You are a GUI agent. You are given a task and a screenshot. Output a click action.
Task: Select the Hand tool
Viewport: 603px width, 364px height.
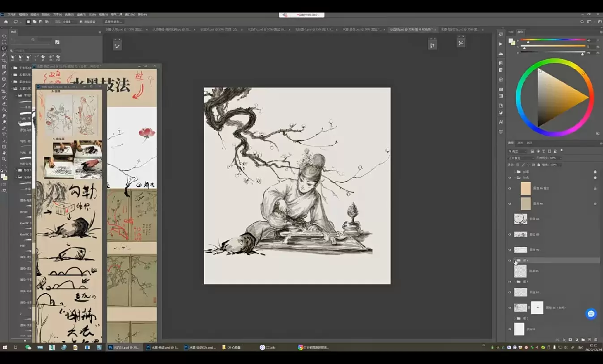[x=4, y=153]
